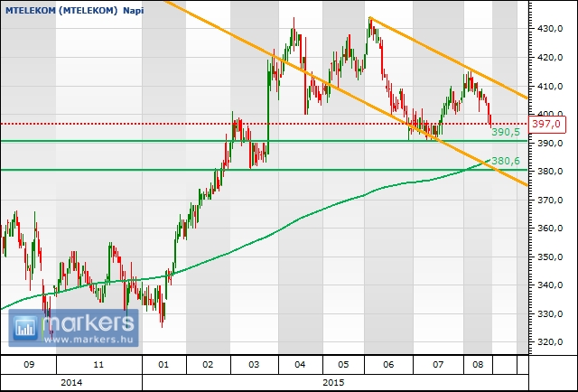Select the 11 month label on time axis

pyautogui.click(x=98, y=365)
